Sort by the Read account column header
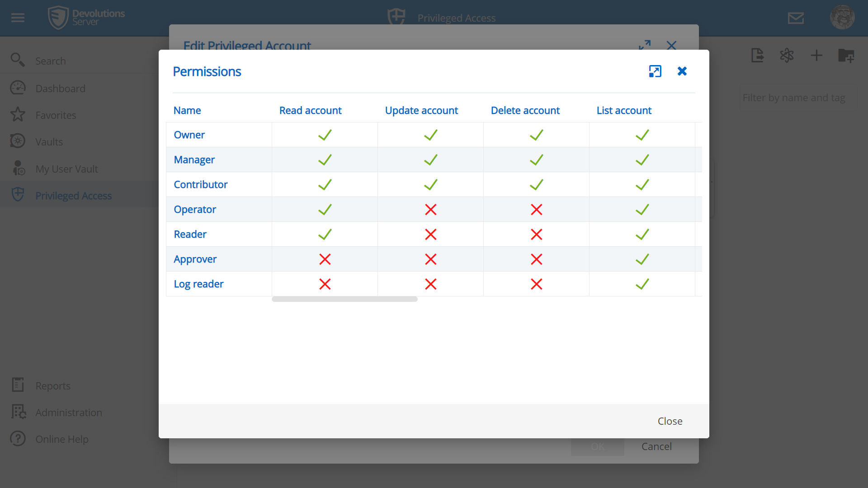This screenshot has height=488, width=868. pyautogui.click(x=310, y=110)
